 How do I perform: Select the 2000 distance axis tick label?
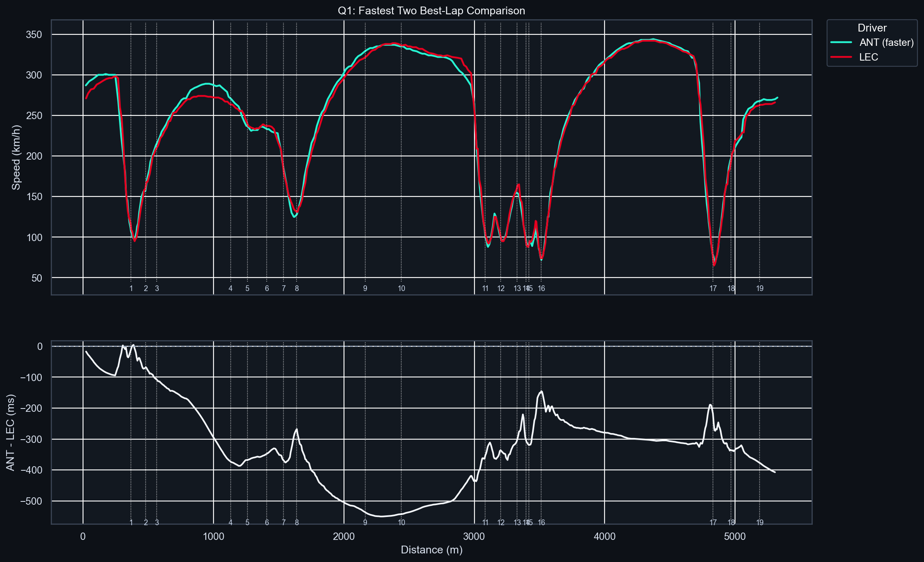point(344,537)
